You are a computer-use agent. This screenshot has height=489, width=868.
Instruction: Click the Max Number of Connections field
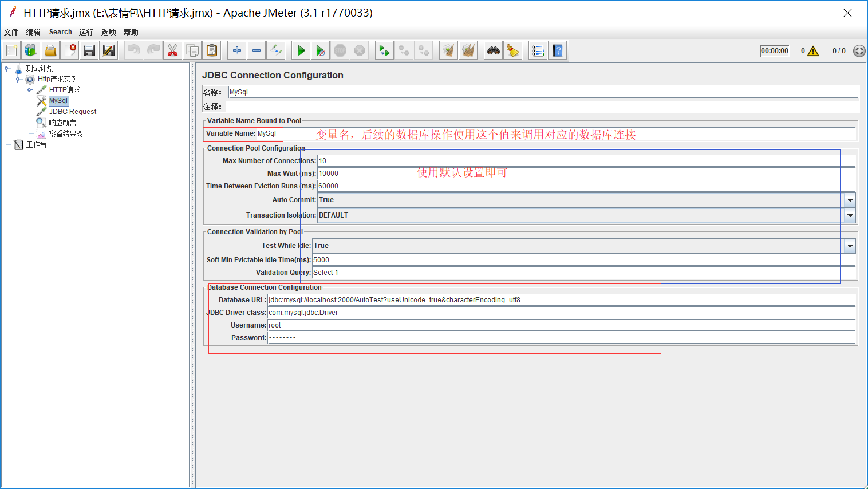(586, 161)
